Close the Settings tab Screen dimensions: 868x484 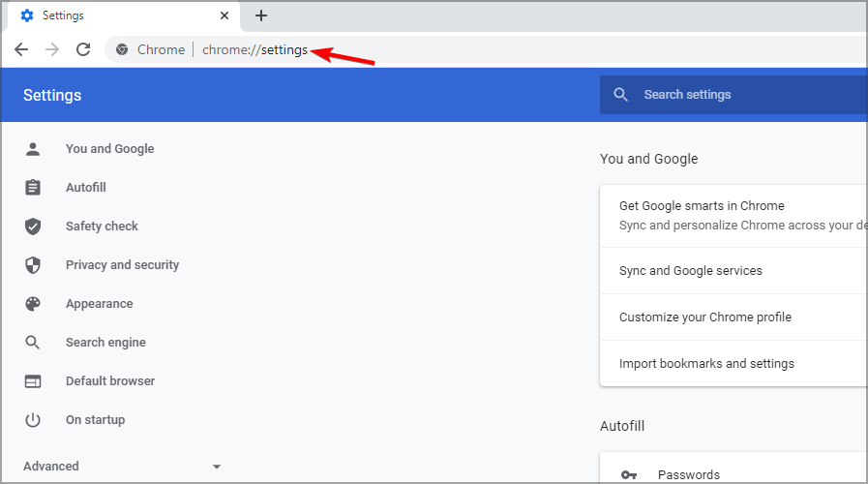(x=224, y=15)
